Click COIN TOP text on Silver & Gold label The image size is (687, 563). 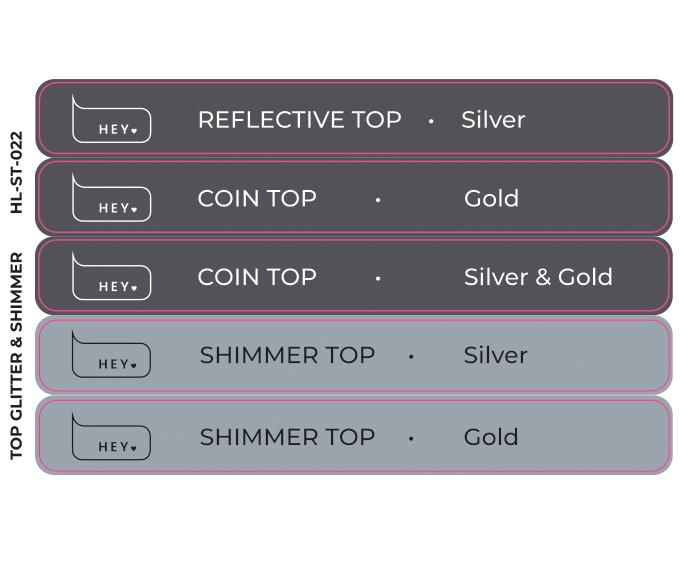point(257,277)
